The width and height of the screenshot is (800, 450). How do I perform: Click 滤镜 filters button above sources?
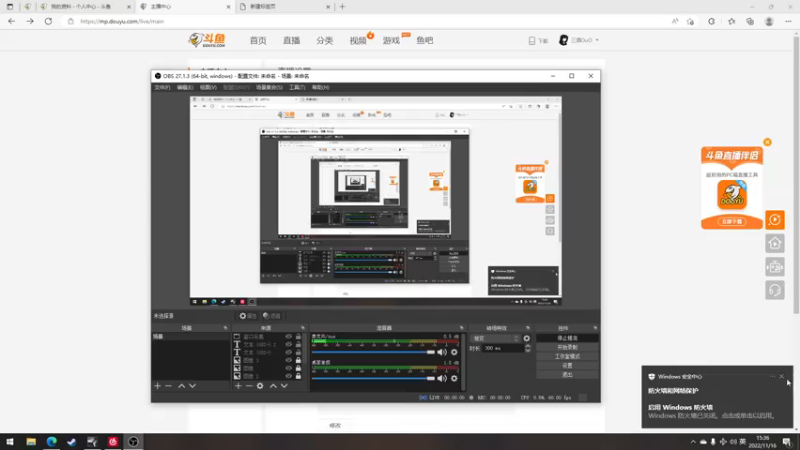[x=272, y=316]
